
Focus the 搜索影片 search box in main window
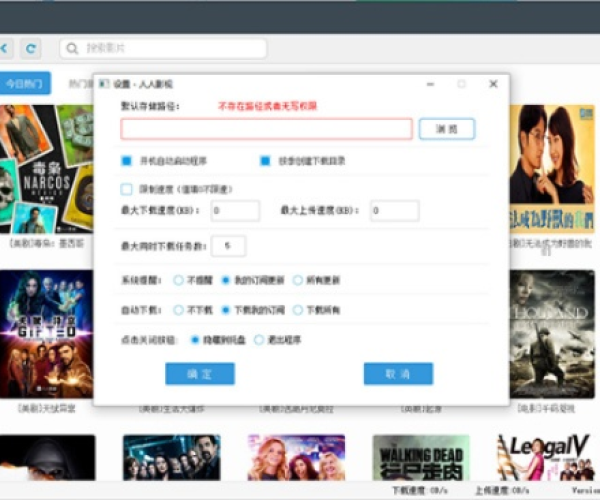click(163, 49)
